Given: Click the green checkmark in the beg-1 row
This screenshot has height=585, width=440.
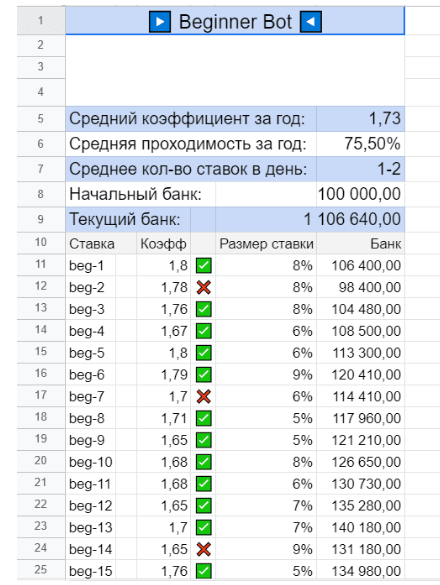Looking at the screenshot, I should (x=204, y=266).
